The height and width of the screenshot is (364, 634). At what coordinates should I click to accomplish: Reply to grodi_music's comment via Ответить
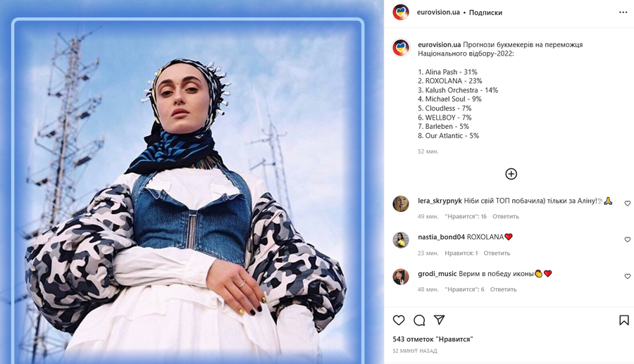tap(504, 289)
